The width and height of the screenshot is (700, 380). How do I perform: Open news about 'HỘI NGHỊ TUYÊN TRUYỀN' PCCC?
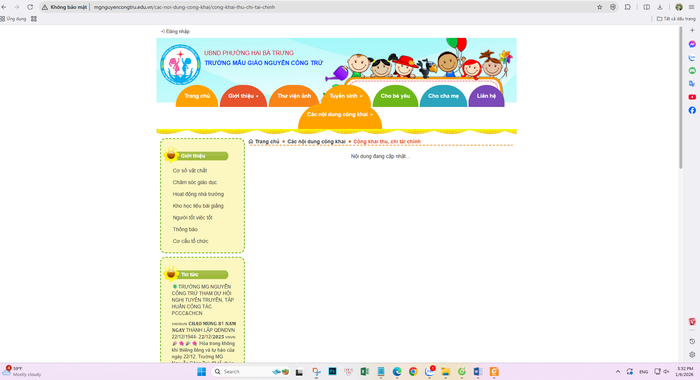(203, 300)
